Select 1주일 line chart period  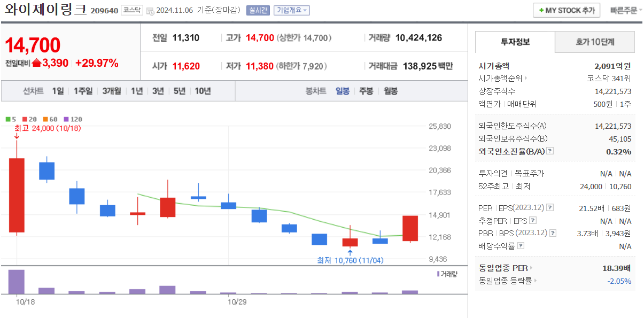coord(83,91)
